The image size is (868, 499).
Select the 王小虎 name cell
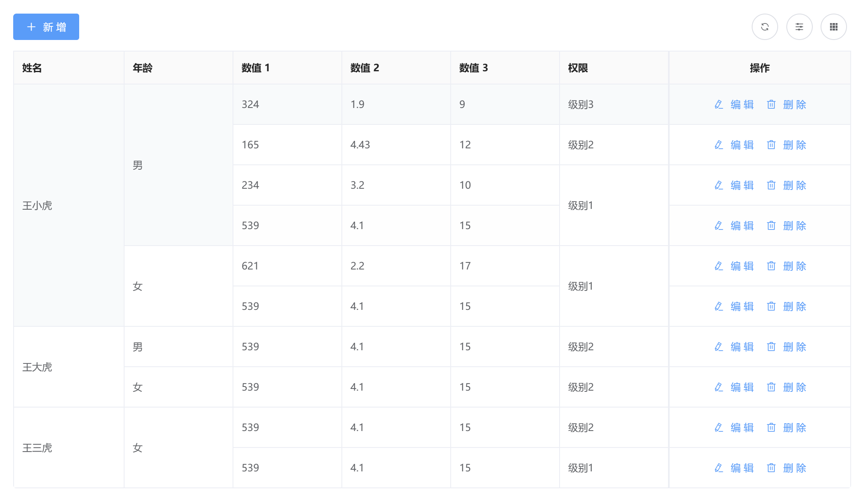(37, 206)
